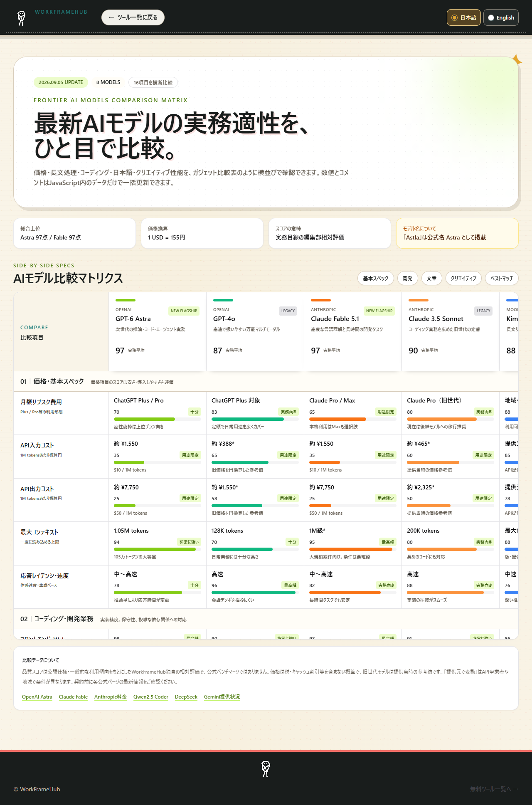The width and height of the screenshot is (532, 805).
Task: Click the モデル名について notice card
Action: pyautogui.click(x=457, y=233)
